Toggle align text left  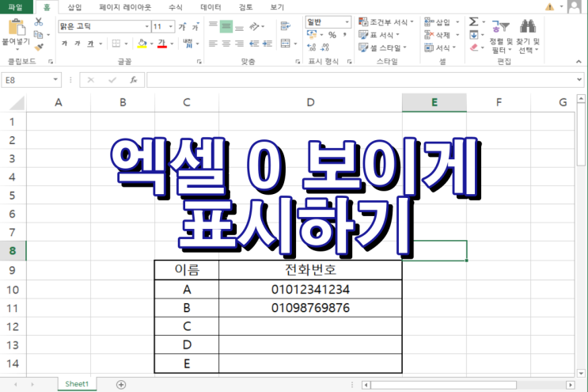pyautogui.click(x=213, y=44)
